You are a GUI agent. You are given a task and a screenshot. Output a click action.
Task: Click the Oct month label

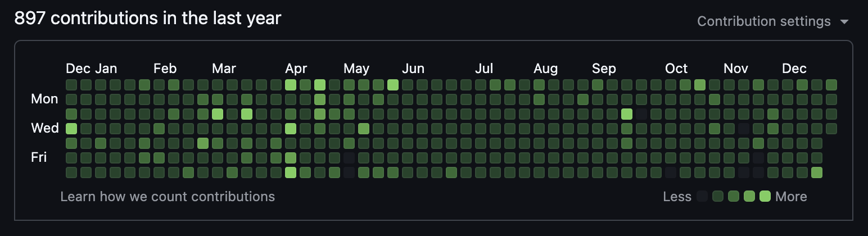(x=676, y=69)
